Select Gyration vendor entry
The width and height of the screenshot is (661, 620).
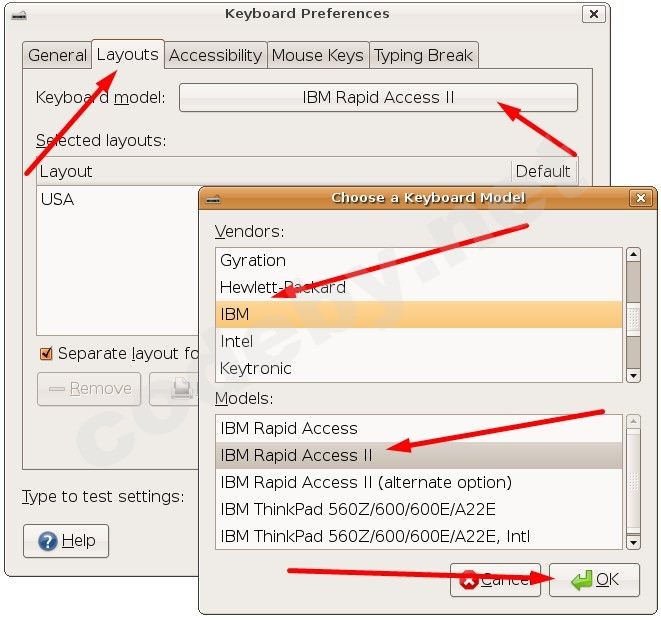pos(253,260)
